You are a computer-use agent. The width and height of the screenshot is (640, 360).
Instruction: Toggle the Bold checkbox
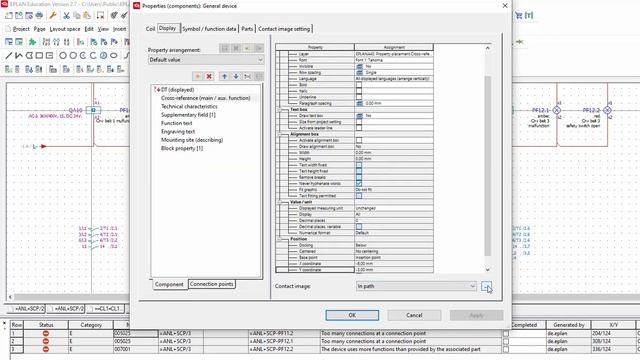coord(359,85)
